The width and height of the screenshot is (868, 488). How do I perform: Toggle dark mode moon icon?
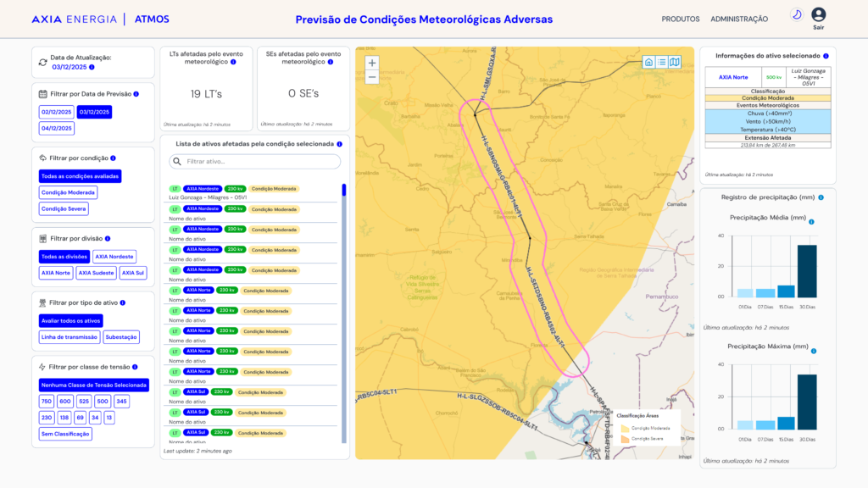(x=796, y=14)
